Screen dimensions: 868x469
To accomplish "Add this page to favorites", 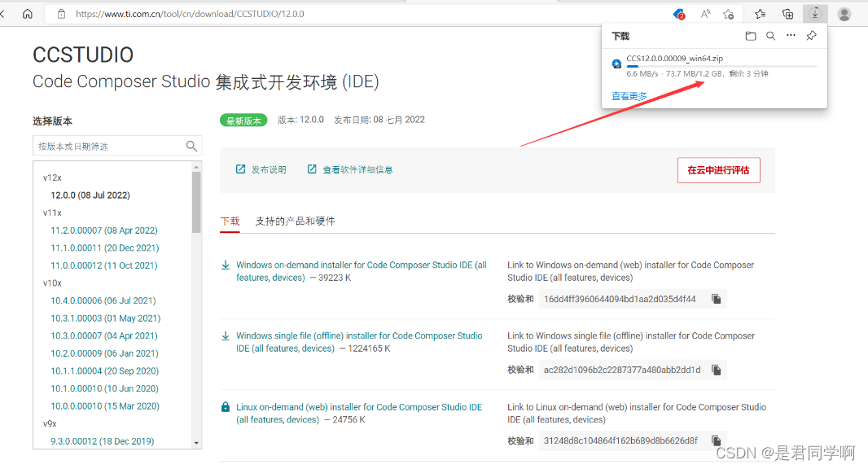I will click(x=729, y=14).
